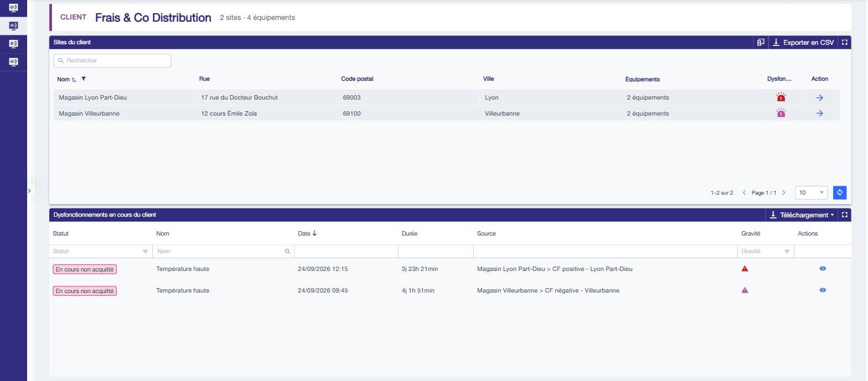
Task: Open the filter funnel beside Nom header
Action: tap(83, 79)
